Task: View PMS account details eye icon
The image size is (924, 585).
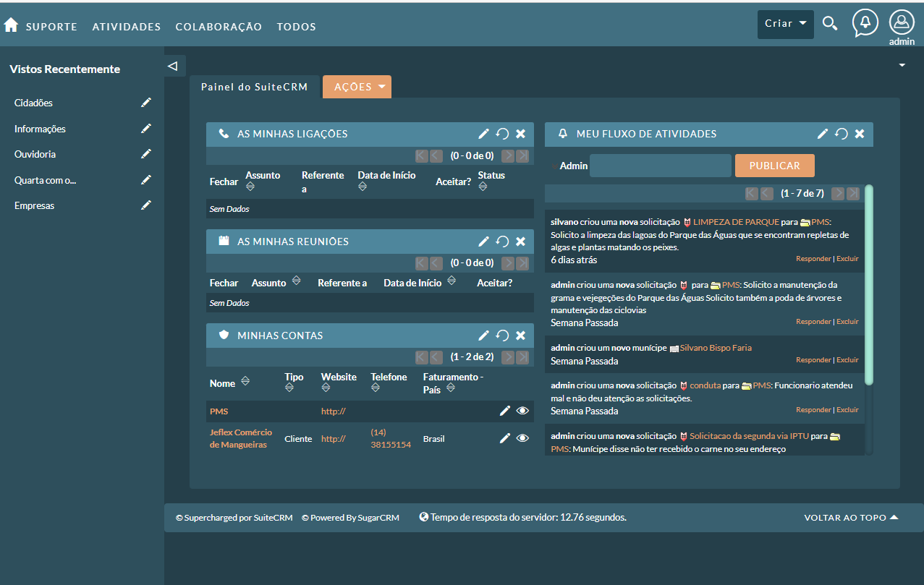Action: pyautogui.click(x=522, y=411)
